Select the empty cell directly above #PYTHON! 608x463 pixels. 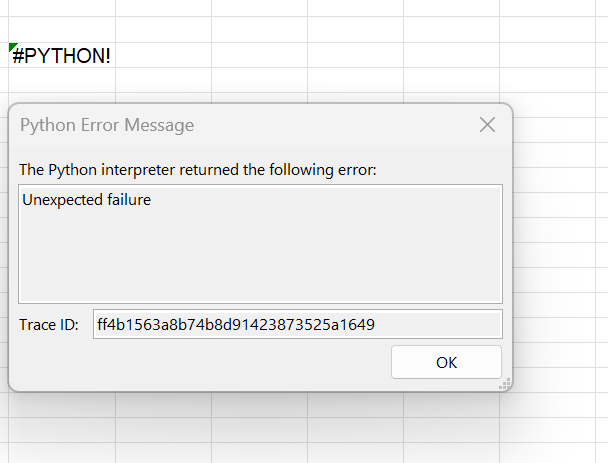pyautogui.click(x=60, y=30)
